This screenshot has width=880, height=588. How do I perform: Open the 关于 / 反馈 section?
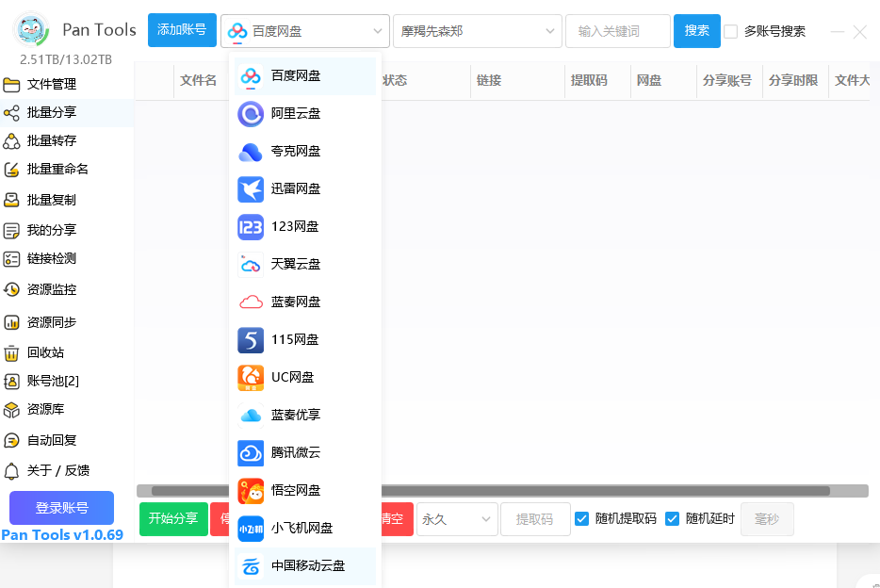point(52,470)
